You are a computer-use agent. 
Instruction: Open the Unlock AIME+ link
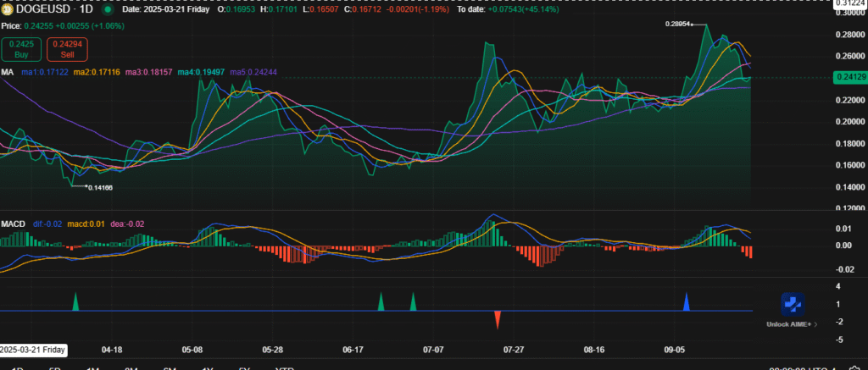[x=793, y=324]
